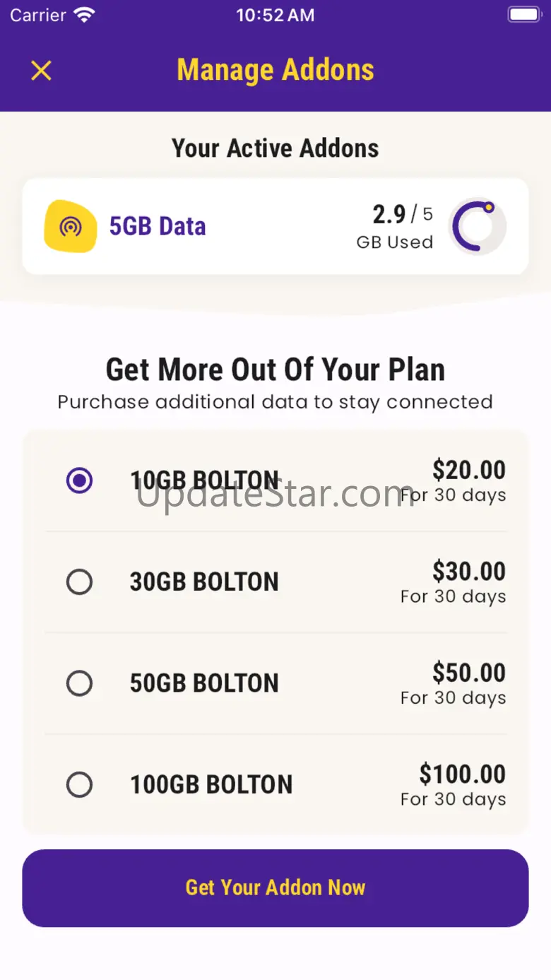Select the 10GB BOLTON radio button
This screenshot has height=980, width=551.
(x=79, y=481)
